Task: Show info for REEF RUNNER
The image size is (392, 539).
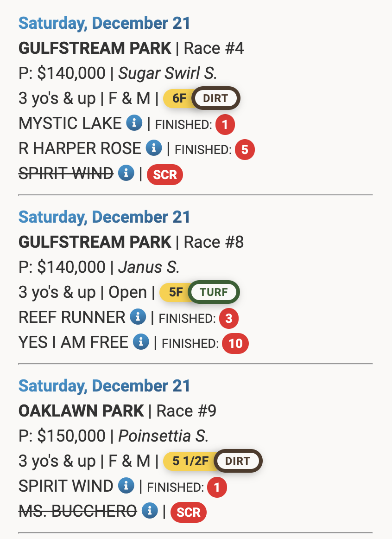Action: [138, 317]
